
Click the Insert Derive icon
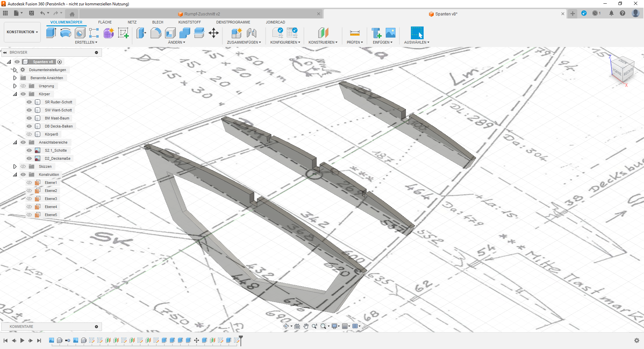pos(376,33)
